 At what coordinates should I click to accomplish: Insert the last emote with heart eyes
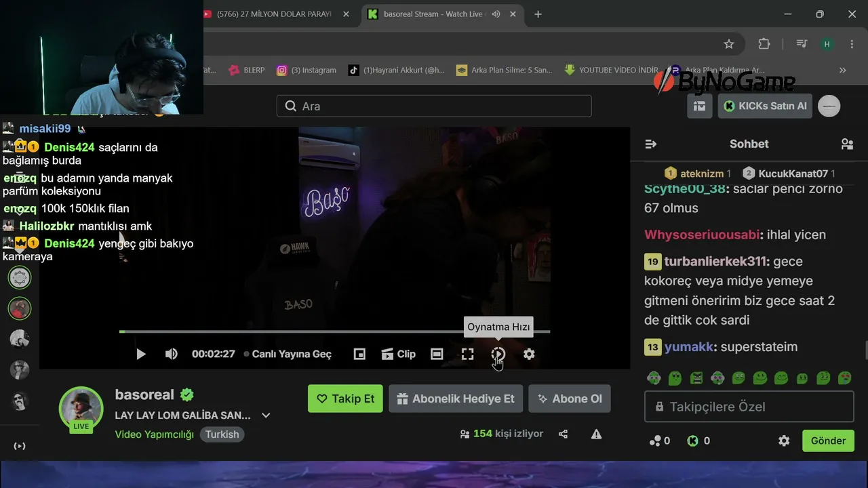(x=844, y=378)
